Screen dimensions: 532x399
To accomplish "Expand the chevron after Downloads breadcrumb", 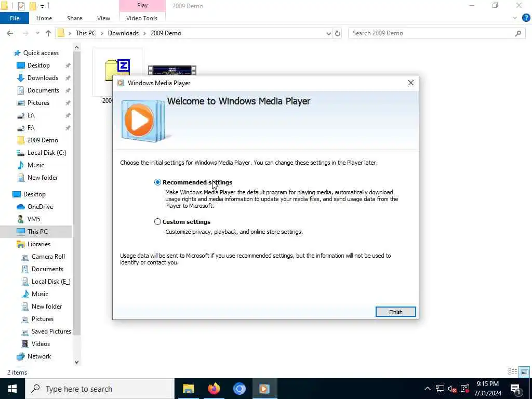I will [x=144, y=33].
